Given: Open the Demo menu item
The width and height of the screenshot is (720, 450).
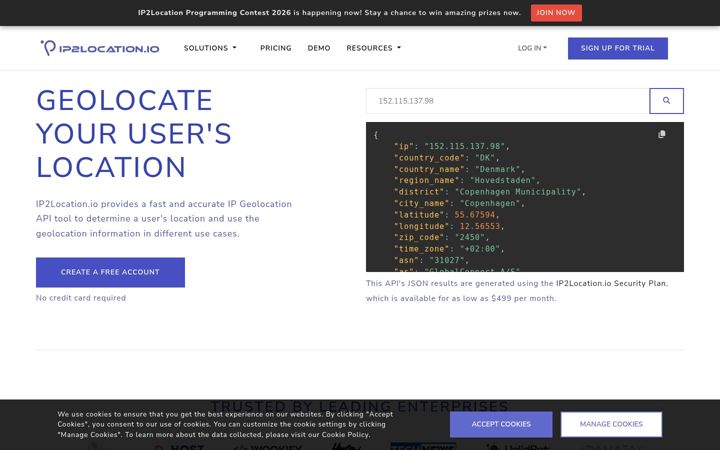Looking at the screenshot, I should click(x=319, y=48).
